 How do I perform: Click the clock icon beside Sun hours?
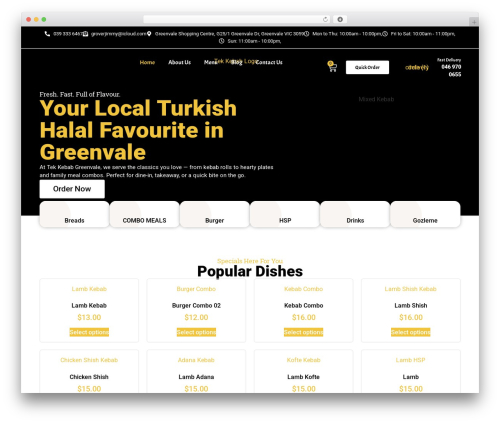[222, 41]
